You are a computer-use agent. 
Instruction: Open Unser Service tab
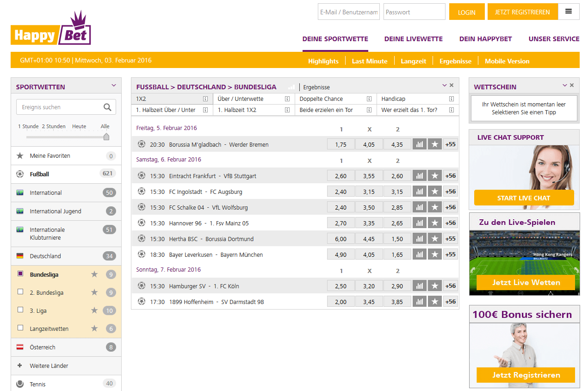[x=554, y=39]
